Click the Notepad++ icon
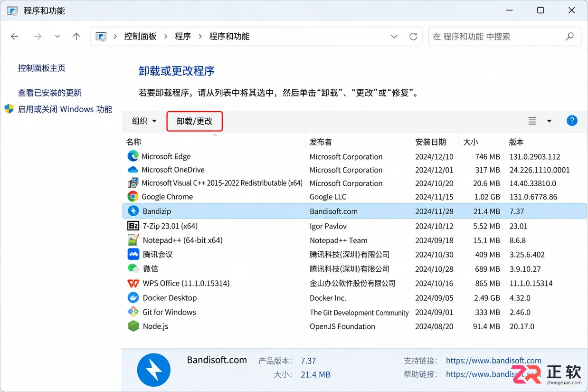This screenshot has height=392, width=588. 133,240
